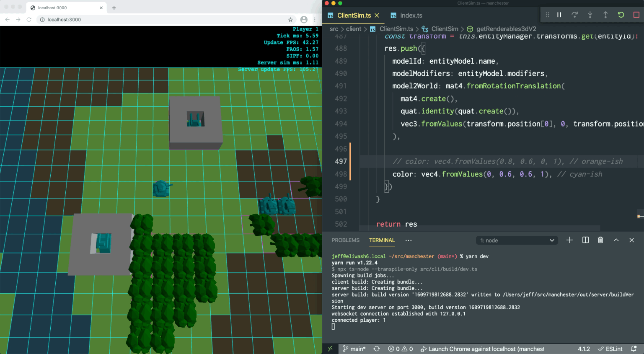Close the localhost:3000 Chrome tab
Viewport: 644px width, 354px height.
coord(101,8)
